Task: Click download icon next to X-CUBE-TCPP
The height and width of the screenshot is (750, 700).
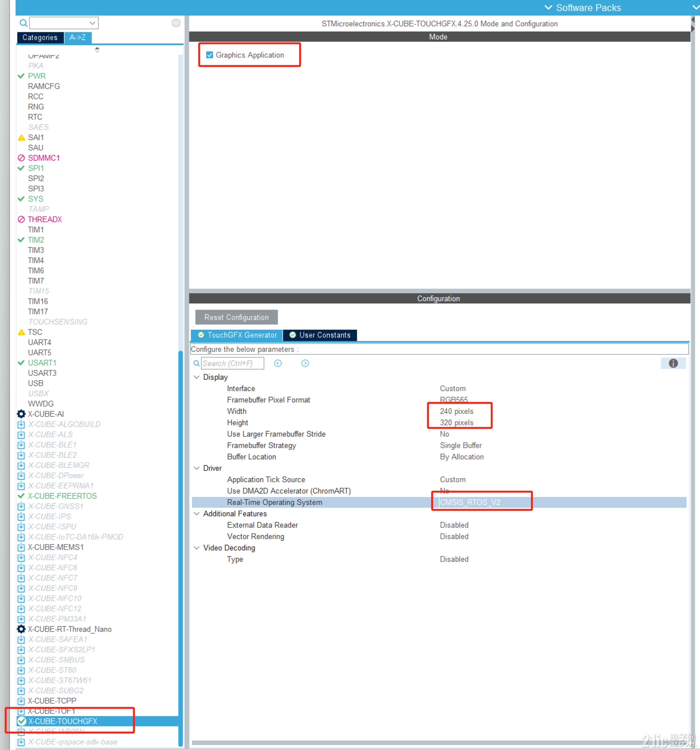Action: coord(21,700)
